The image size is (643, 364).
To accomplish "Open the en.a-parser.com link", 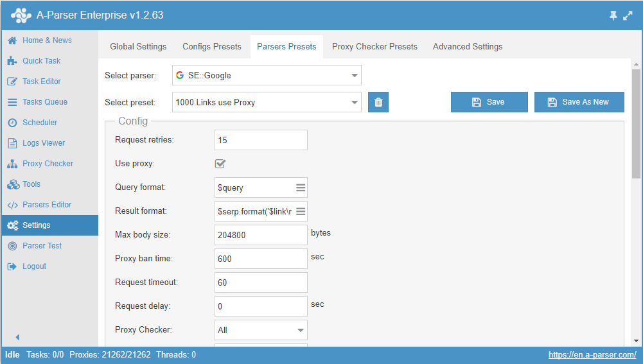I will pos(592,354).
